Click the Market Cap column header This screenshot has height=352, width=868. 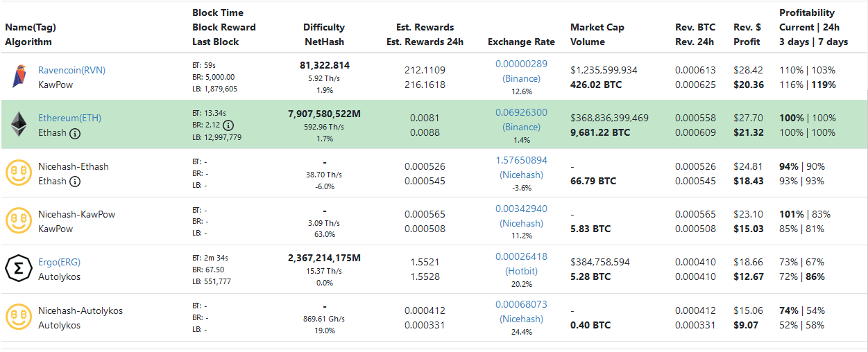pyautogui.click(x=597, y=27)
